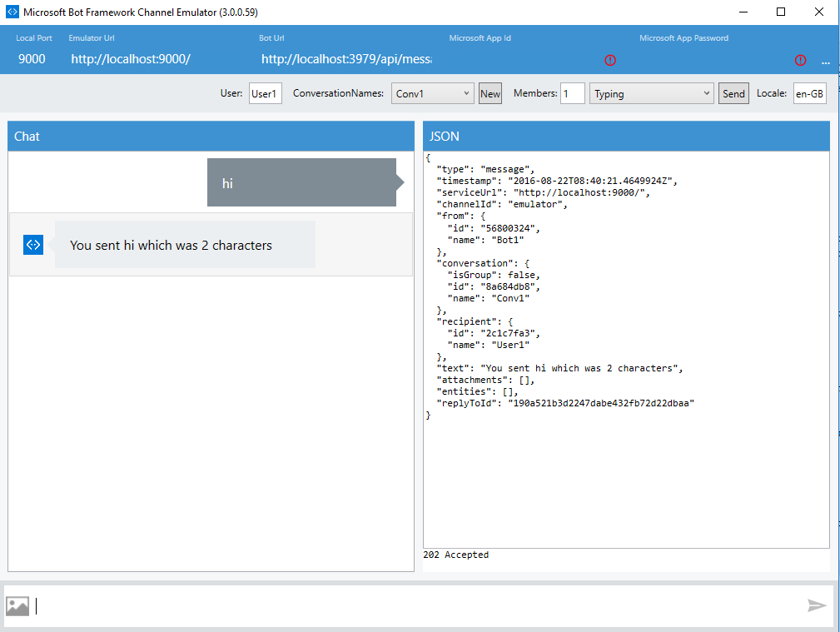This screenshot has height=632, width=840.
Task: Focus the Locale field
Action: coord(809,93)
